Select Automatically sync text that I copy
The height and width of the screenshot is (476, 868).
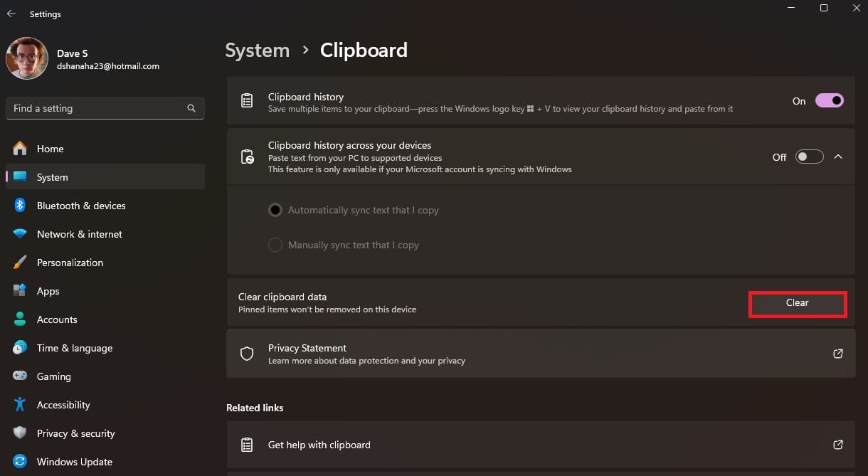[275, 209]
